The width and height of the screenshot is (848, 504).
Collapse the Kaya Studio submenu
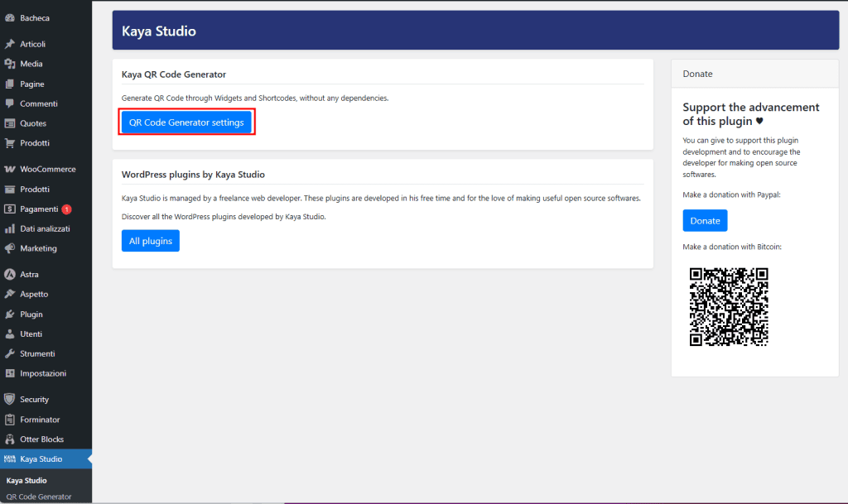[x=40, y=458]
